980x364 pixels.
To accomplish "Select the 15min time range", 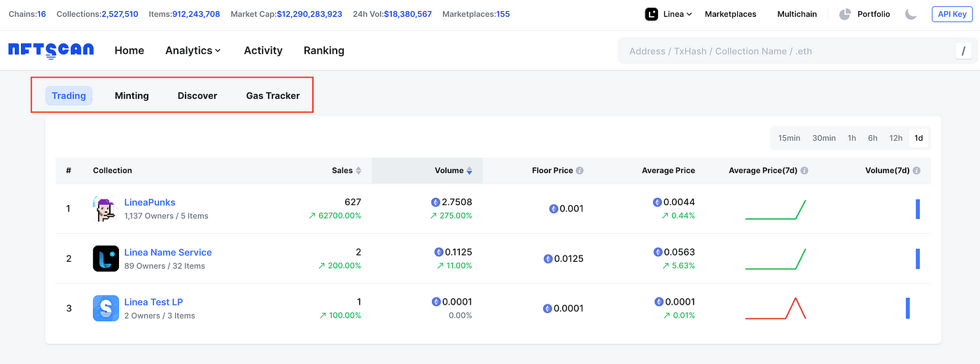I will click(x=789, y=138).
